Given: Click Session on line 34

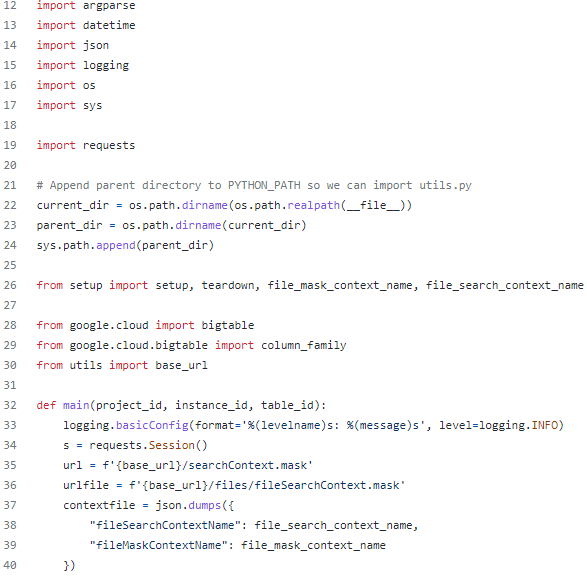Looking at the screenshot, I should point(171,445).
